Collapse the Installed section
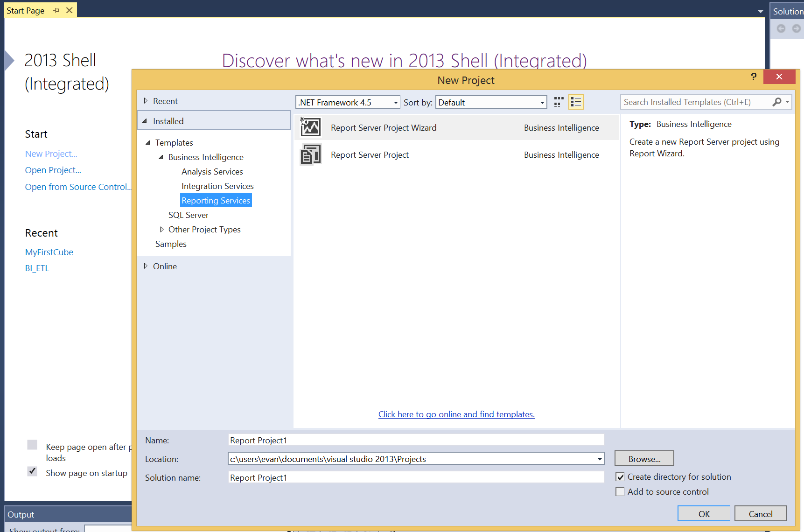Image resolution: width=804 pixels, height=532 pixels. (x=145, y=121)
